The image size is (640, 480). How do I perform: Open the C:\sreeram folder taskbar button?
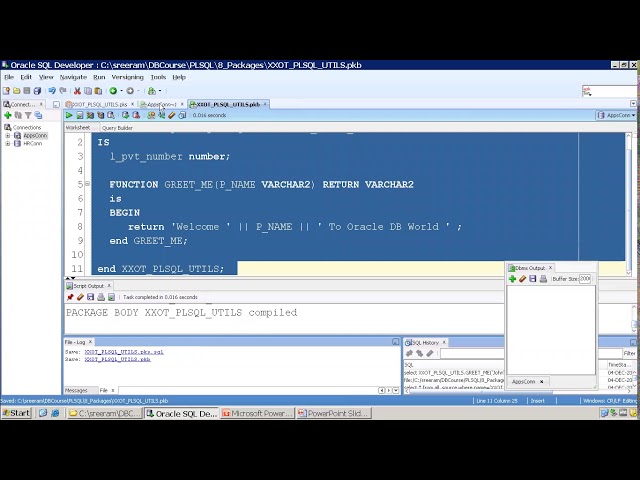[104, 413]
